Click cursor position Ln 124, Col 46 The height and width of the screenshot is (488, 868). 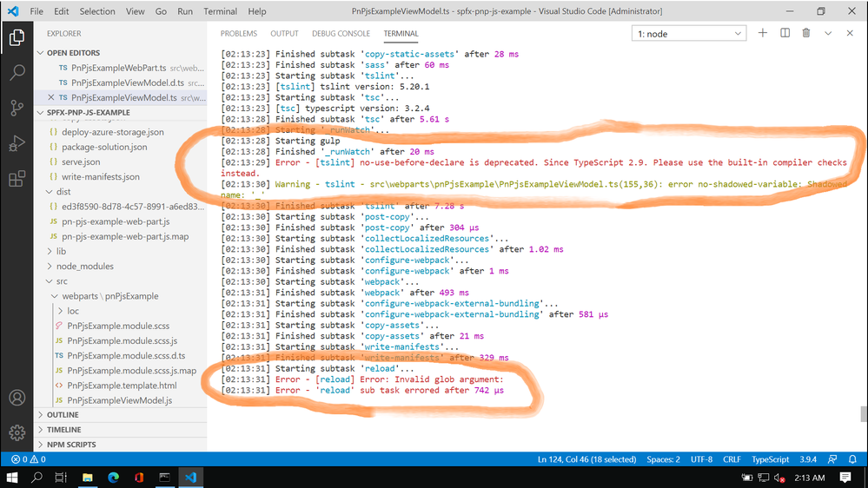click(586, 459)
